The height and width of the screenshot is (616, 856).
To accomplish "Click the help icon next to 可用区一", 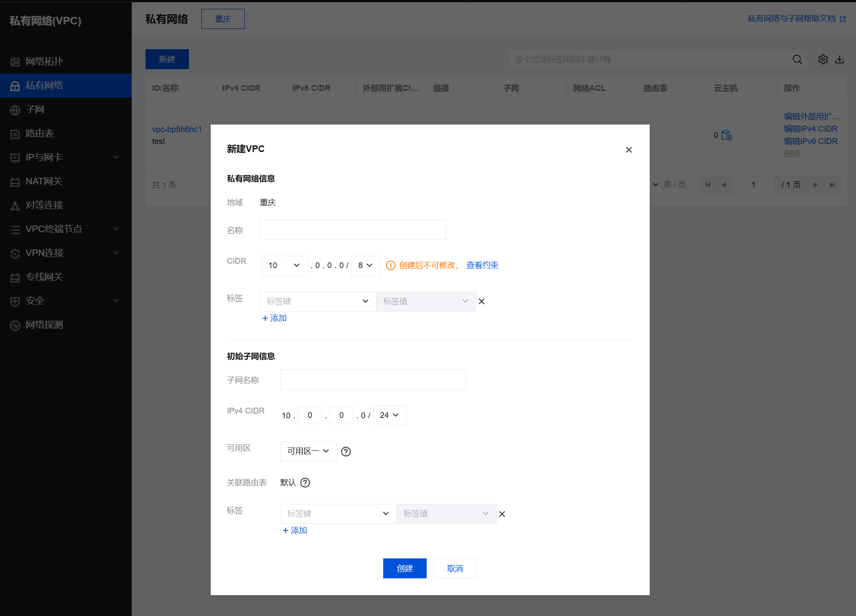I will 346,452.
